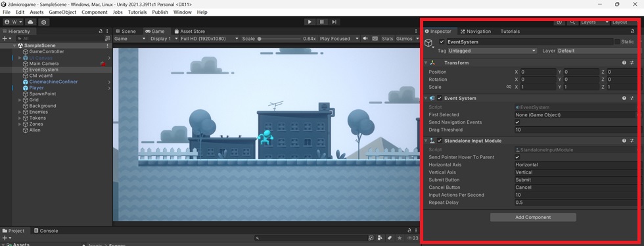Switch to the Navigation tab
Screen dimensions: 644x246
click(476, 32)
